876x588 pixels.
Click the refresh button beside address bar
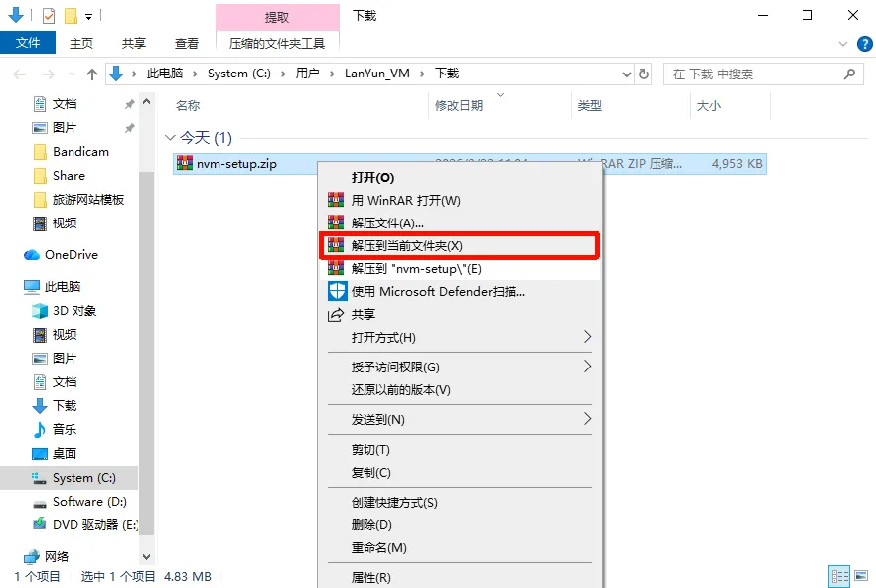644,73
